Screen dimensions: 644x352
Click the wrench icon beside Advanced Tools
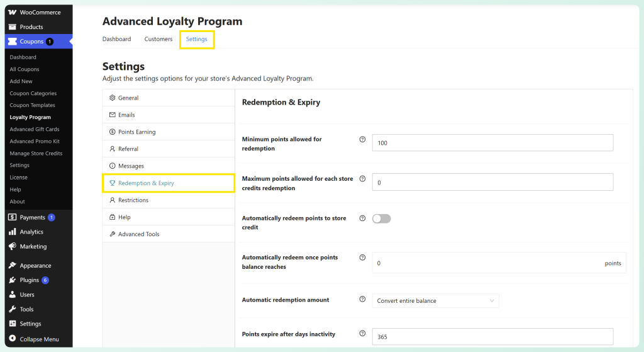pyautogui.click(x=112, y=234)
